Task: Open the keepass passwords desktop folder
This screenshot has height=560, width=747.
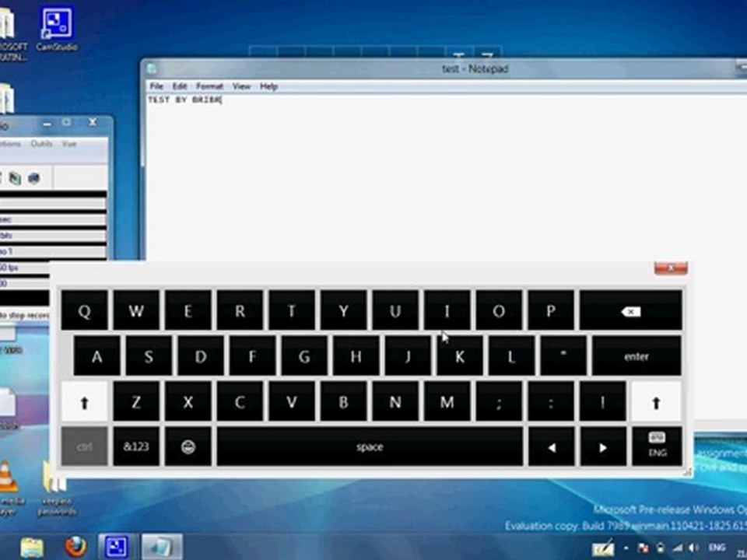Action: 56,489
